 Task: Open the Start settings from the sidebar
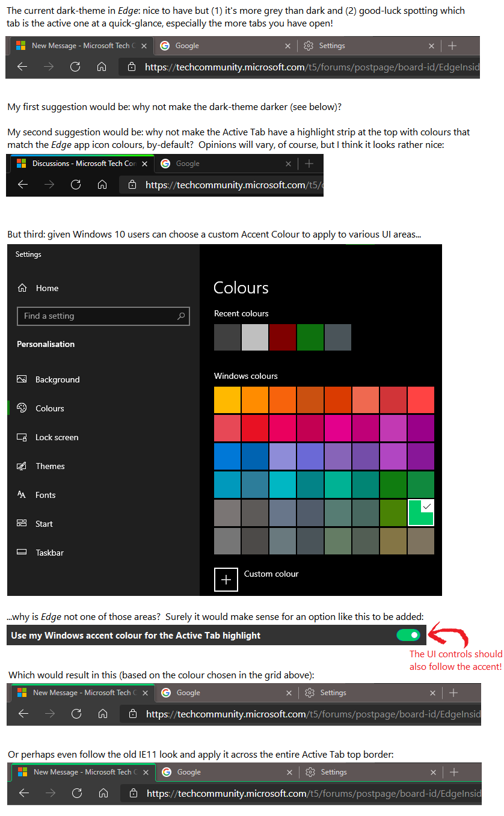pos(23,524)
